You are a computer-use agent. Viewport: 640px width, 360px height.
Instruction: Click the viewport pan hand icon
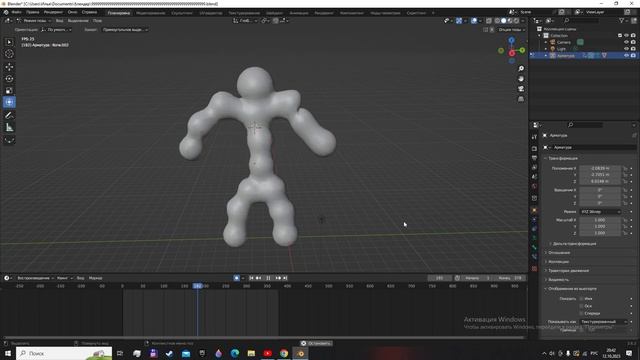click(521, 79)
